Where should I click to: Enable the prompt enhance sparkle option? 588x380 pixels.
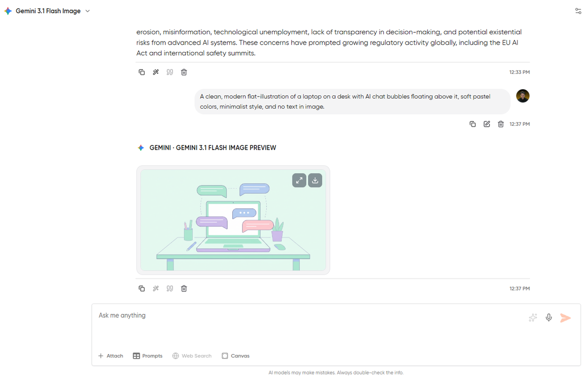533,317
